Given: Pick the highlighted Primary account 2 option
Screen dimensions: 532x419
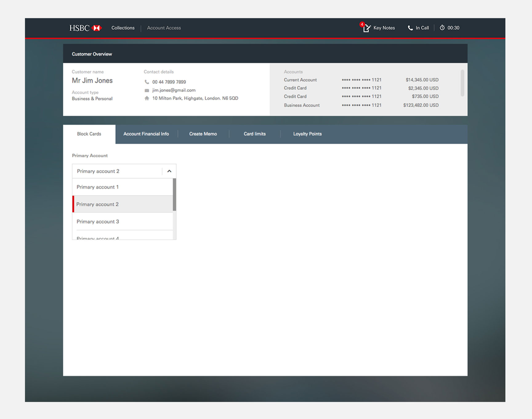Looking at the screenshot, I should click(x=97, y=204).
